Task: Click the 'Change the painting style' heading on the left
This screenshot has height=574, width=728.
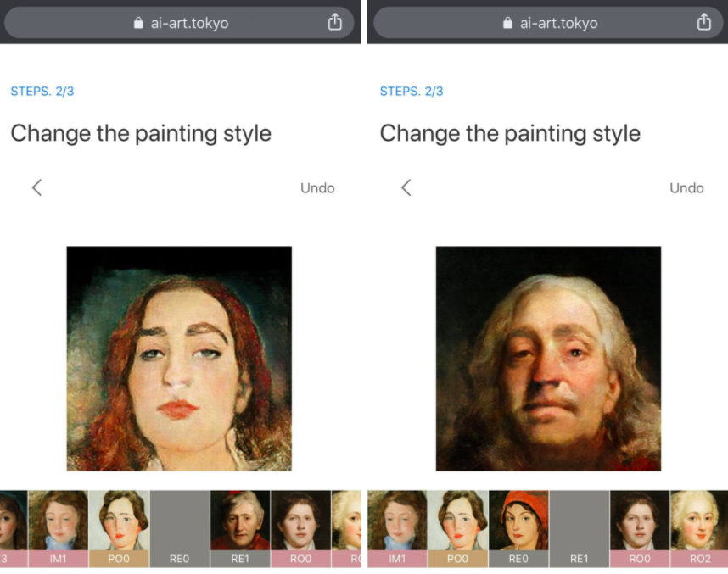Action: pos(141,134)
